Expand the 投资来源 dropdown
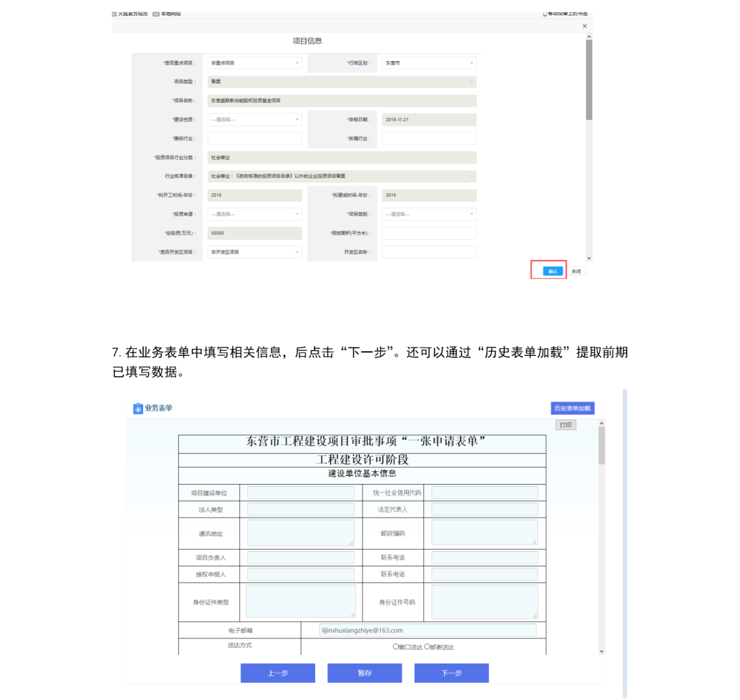The height and width of the screenshot is (700, 740). pyautogui.click(x=255, y=214)
